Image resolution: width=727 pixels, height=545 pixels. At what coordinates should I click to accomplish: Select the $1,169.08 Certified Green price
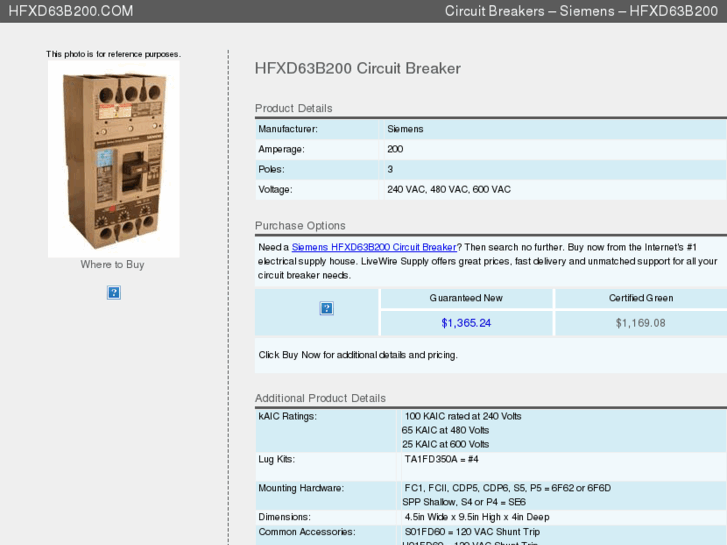(x=640, y=323)
